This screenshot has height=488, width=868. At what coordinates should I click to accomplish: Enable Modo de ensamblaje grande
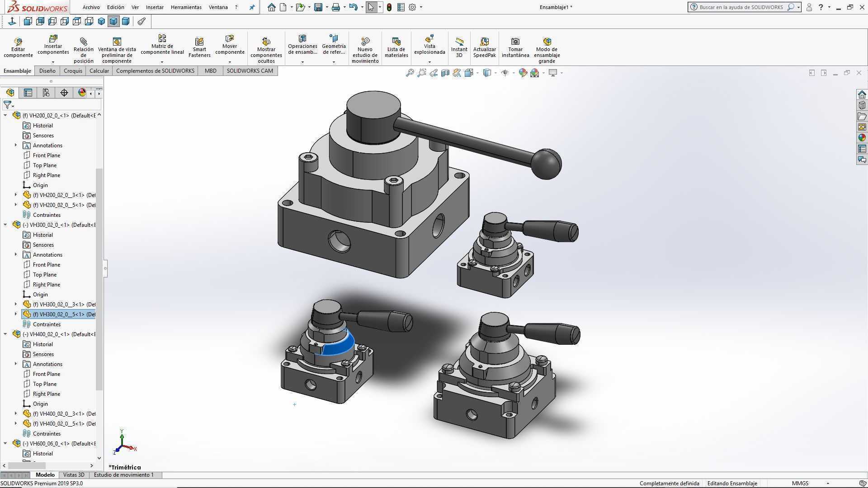point(547,50)
